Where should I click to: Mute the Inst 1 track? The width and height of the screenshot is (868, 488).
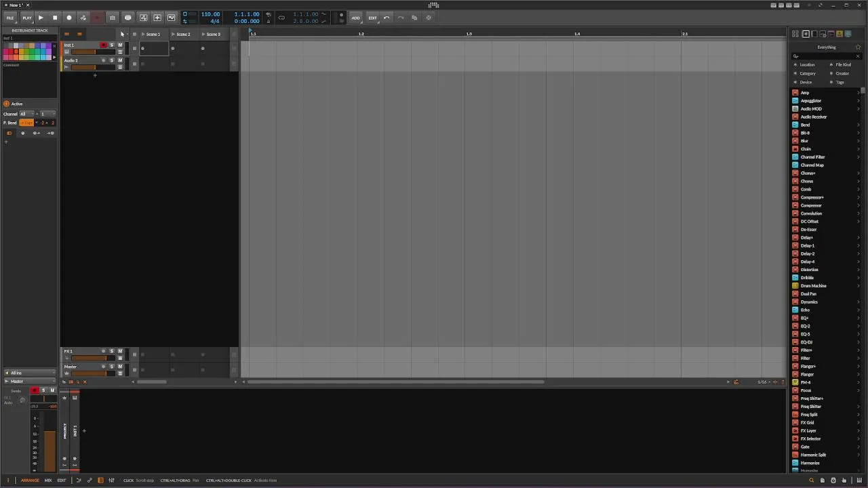[x=120, y=45]
